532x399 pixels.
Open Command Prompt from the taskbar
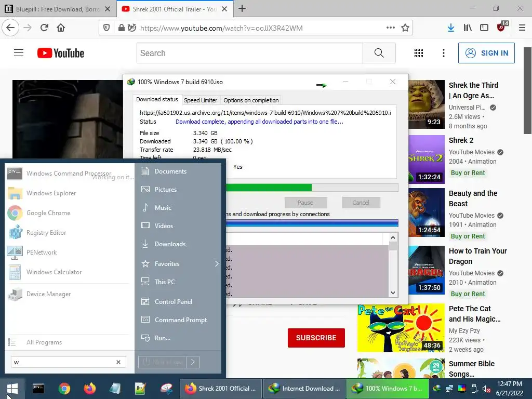pos(38,389)
